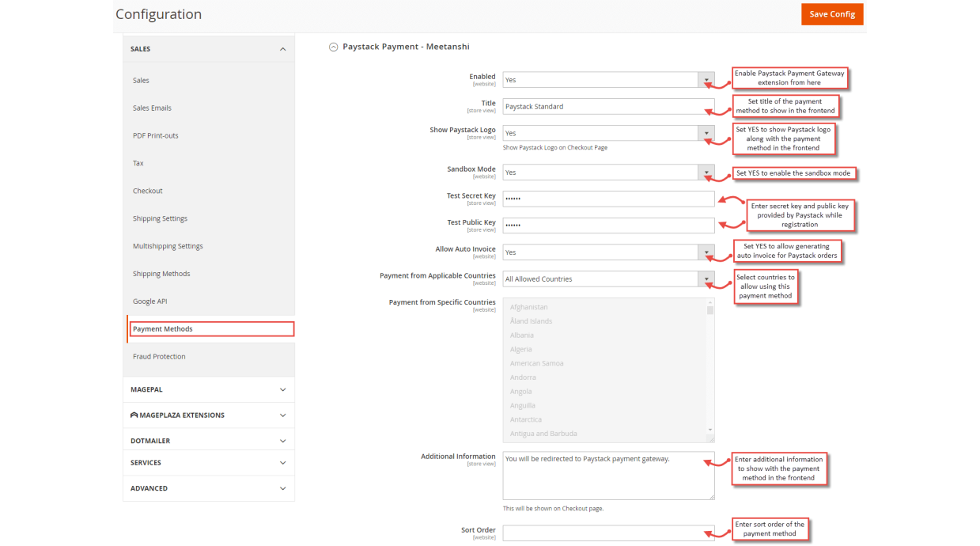Expand the Mageplaza Extensions section

pos(209,415)
